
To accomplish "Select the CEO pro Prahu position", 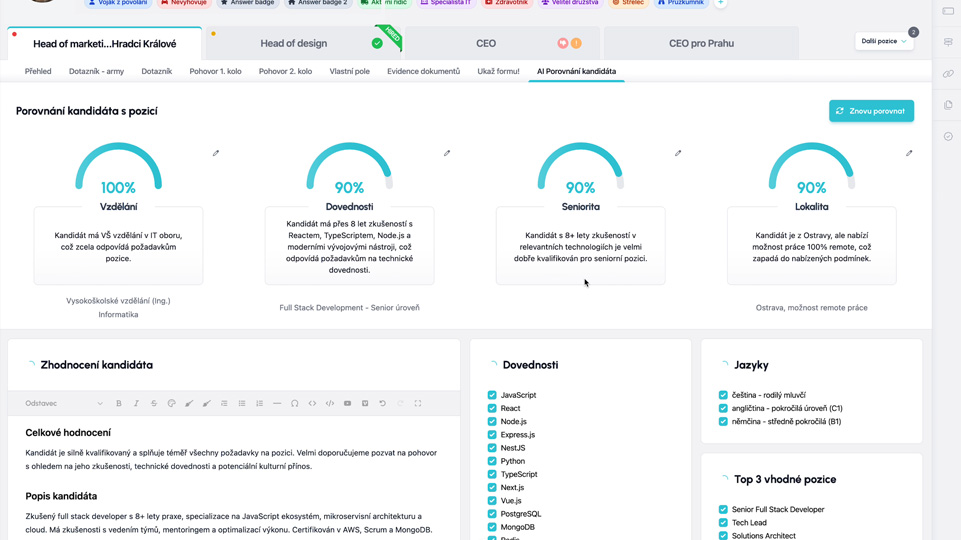I will (701, 43).
